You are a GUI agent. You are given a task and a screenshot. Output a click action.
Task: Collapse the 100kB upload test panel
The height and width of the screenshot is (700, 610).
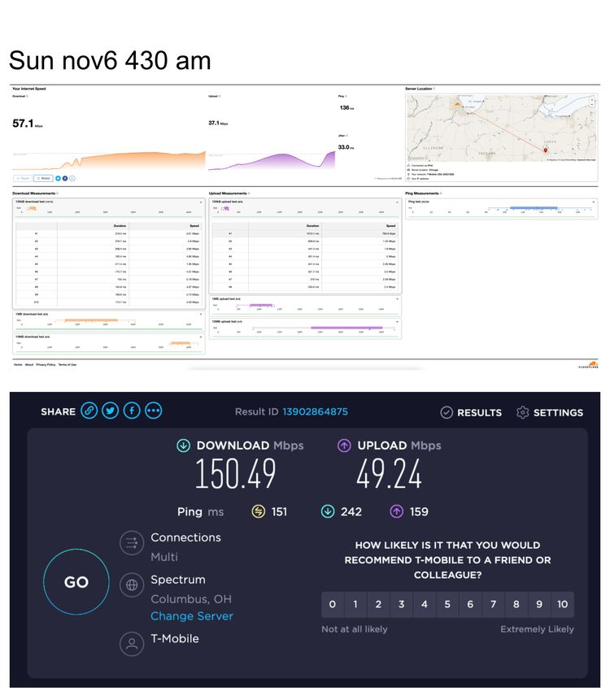[x=397, y=202]
